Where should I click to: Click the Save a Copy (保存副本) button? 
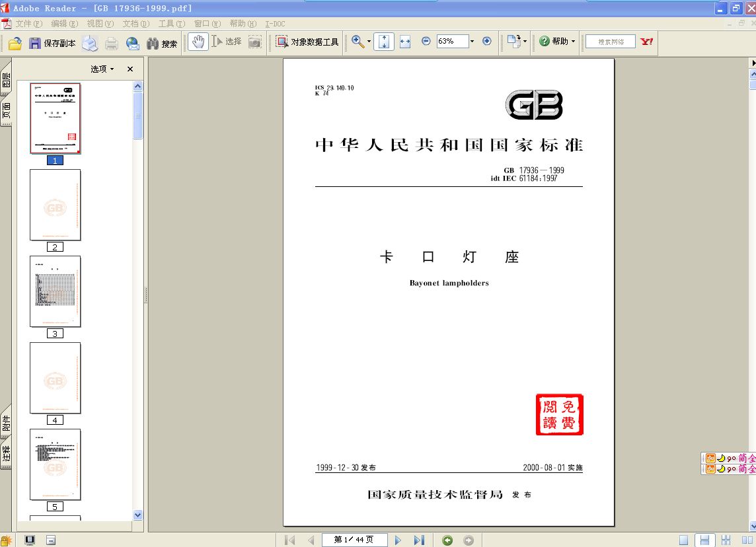52,43
